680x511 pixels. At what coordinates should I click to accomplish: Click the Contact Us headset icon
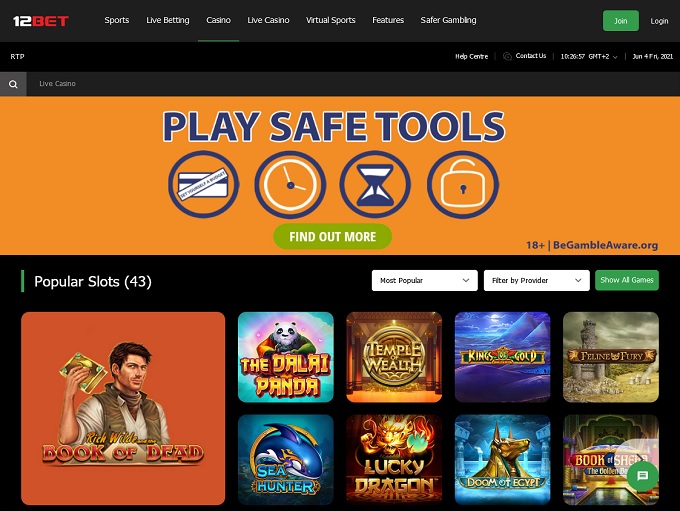[507, 56]
